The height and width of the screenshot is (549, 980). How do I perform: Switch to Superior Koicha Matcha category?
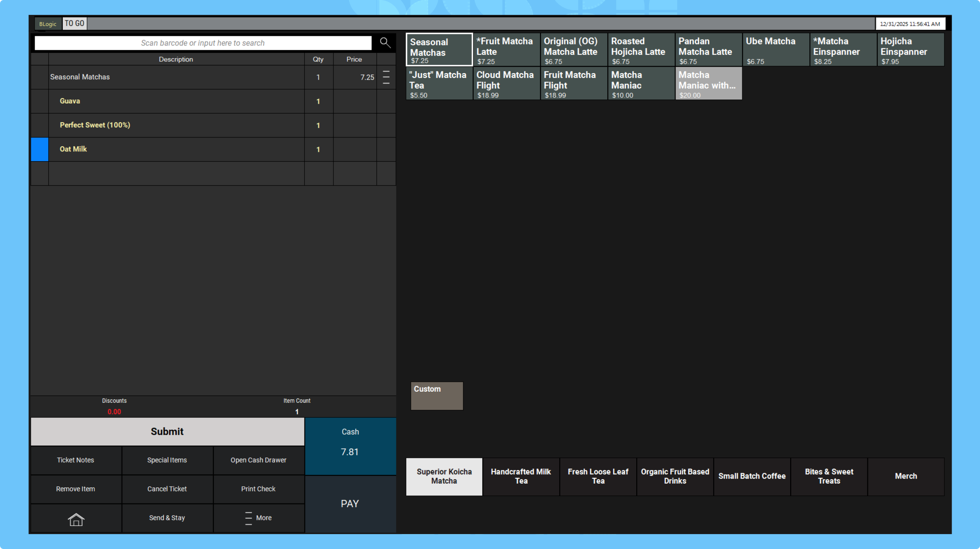444,477
